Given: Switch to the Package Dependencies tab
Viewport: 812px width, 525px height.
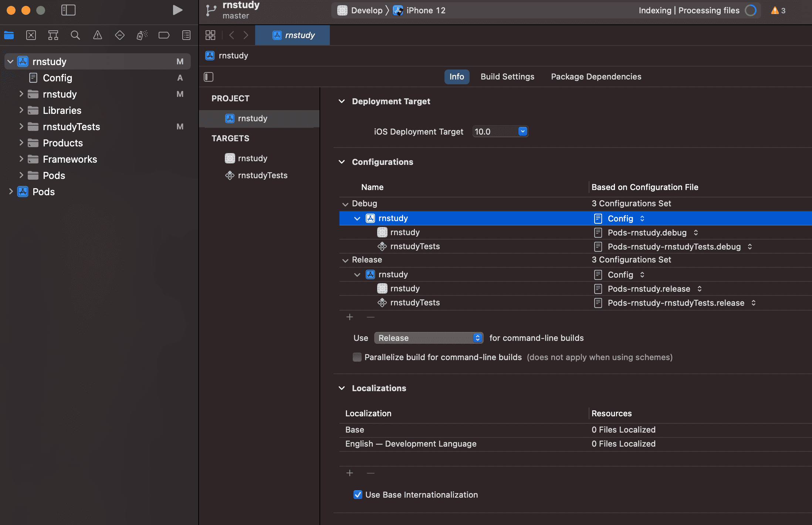Looking at the screenshot, I should 596,77.
